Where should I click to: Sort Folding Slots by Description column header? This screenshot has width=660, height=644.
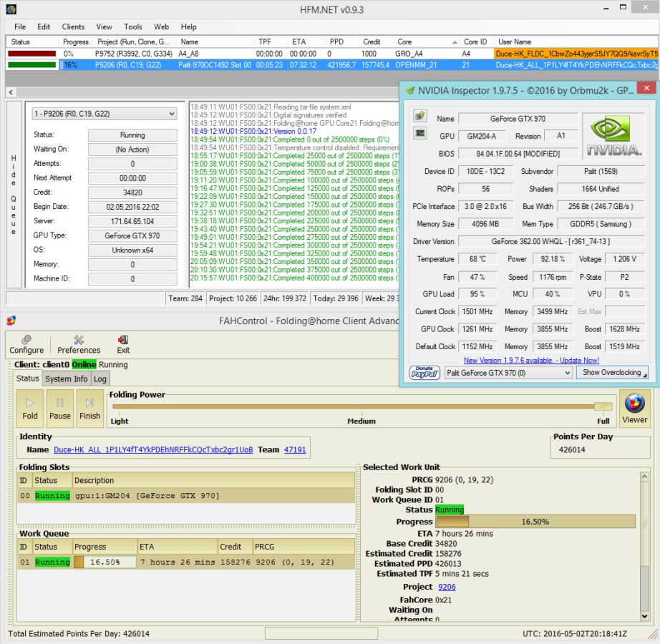(214, 480)
